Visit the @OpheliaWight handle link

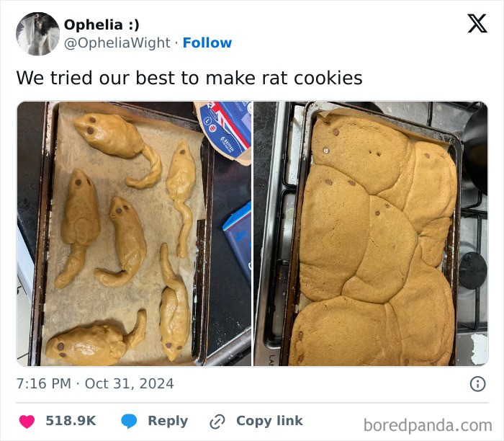[117, 43]
